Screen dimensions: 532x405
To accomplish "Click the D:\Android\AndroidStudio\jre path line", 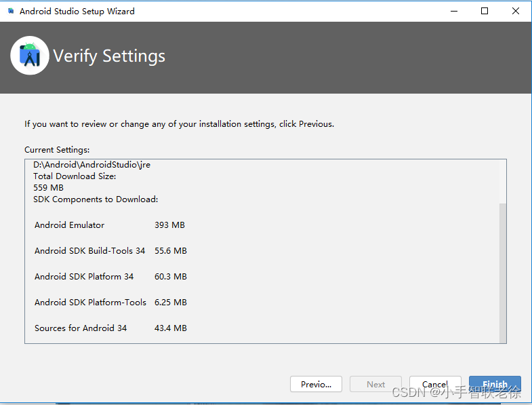I will [91, 165].
